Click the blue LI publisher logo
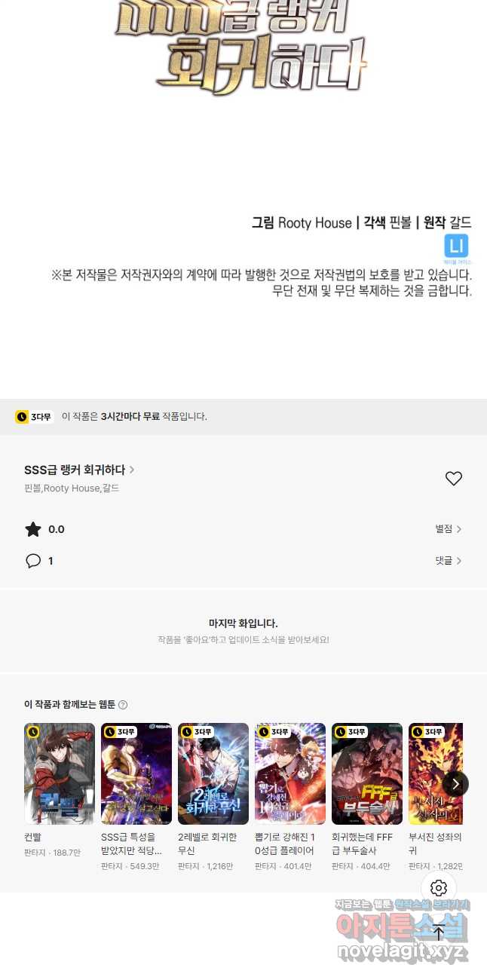 tap(457, 247)
